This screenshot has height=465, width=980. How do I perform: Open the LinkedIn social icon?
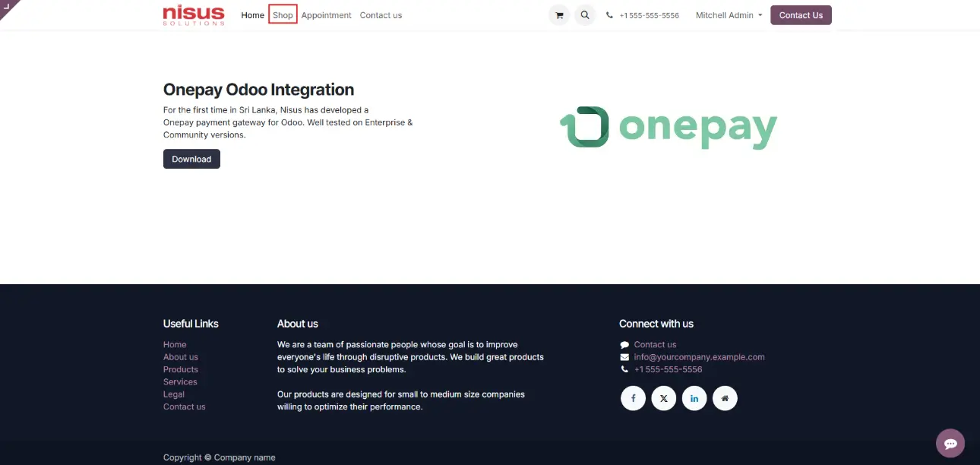click(694, 398)
